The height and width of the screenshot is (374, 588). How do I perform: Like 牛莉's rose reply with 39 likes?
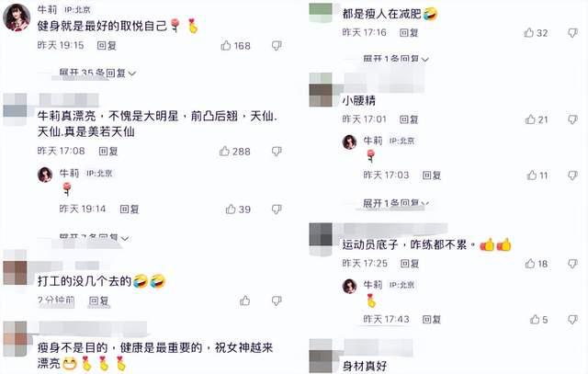point(231,209)
